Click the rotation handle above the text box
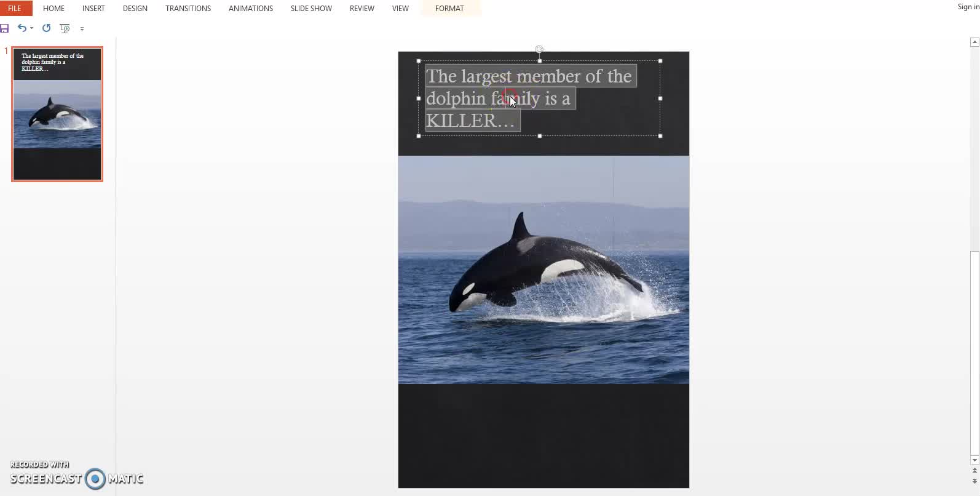Screen dimensions: 980x496 tap(539, 49)
